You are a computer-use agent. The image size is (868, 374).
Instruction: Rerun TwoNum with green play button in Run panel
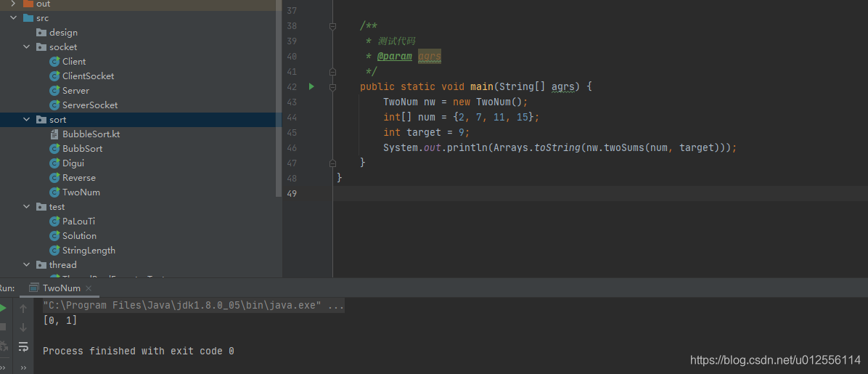tap(3, 308)
